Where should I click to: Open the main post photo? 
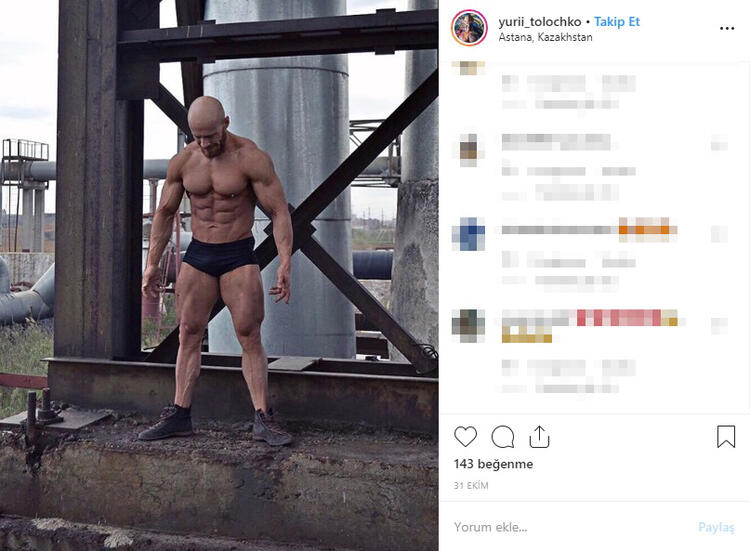[219, 276]
